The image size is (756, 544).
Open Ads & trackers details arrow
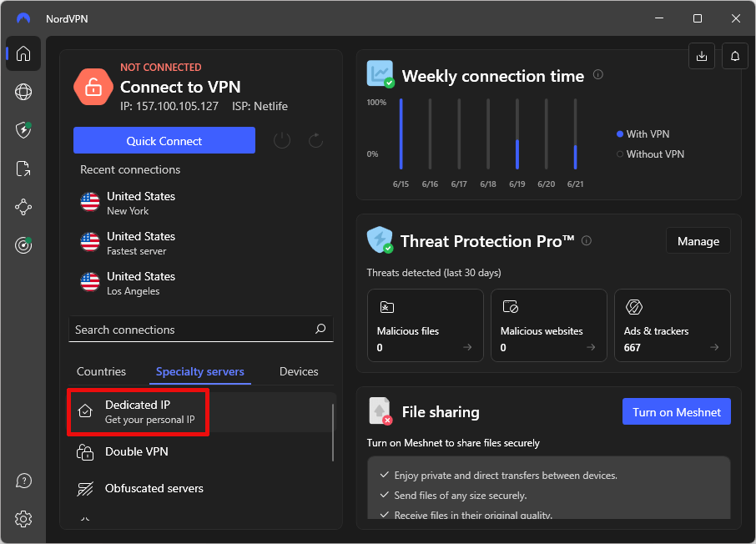714,347
